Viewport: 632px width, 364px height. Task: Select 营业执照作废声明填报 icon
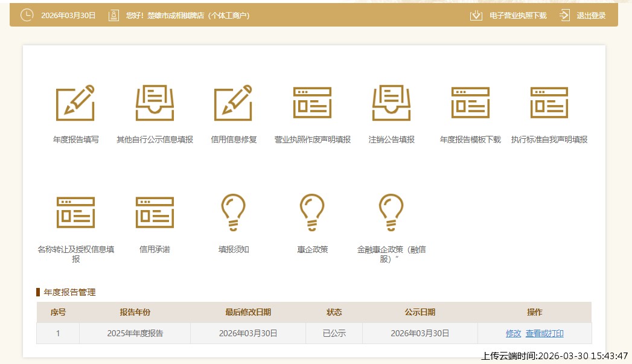pos(312,103)
